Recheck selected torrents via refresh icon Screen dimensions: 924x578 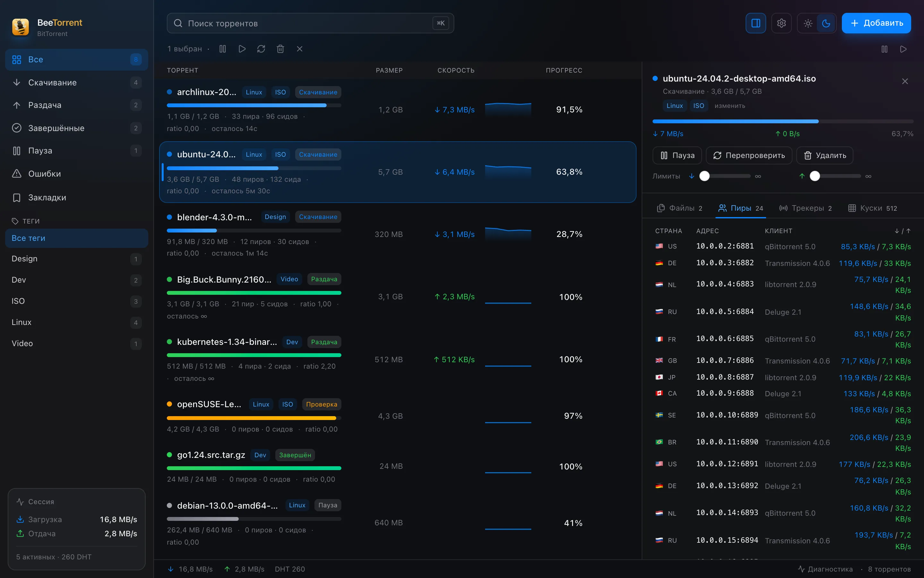pos(261,49)
